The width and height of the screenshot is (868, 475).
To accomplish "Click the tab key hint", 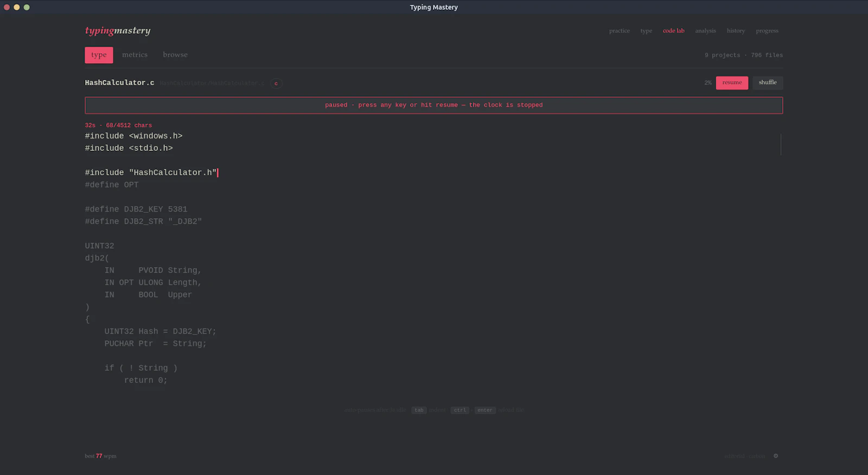I will click(x=419, y=410).
